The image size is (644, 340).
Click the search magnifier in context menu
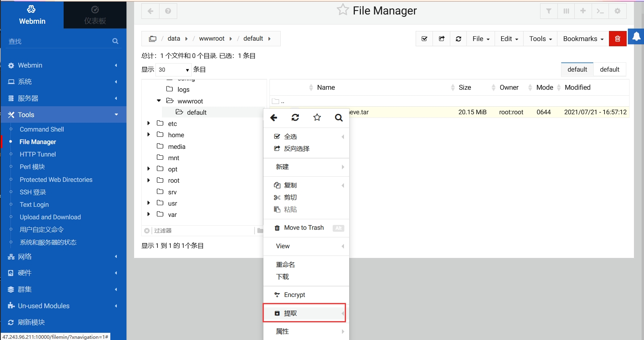coord(339,117)
